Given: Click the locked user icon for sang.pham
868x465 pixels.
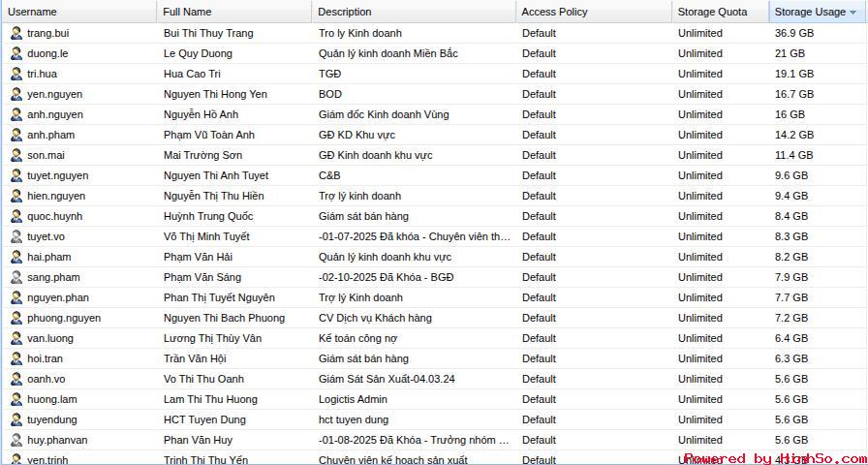Looking at the screenshot, I should [15, 277].
